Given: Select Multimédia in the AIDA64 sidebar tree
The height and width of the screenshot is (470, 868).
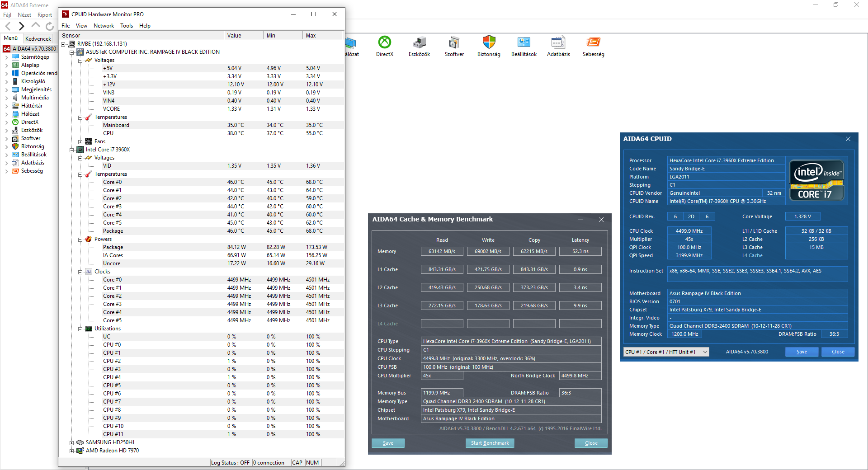Looking at the screenshot, I should click(x=35, y=98).
